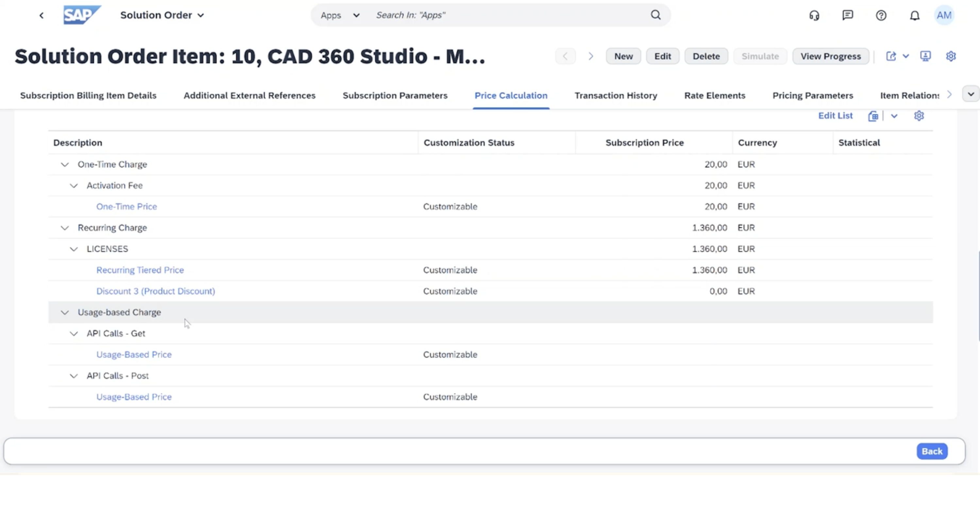Open the feedback chat icon
Viewport: 980px width, 511px height.
coord(848,15)
